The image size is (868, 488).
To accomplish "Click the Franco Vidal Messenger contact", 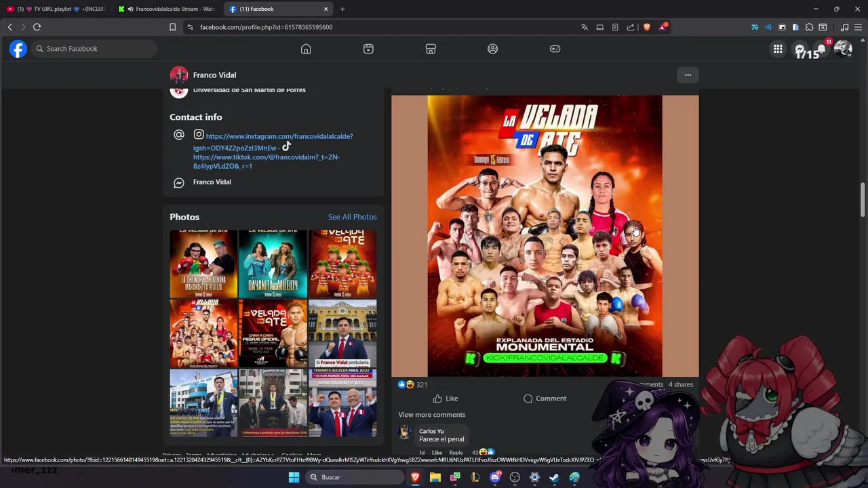I will [x=212, y=182].
